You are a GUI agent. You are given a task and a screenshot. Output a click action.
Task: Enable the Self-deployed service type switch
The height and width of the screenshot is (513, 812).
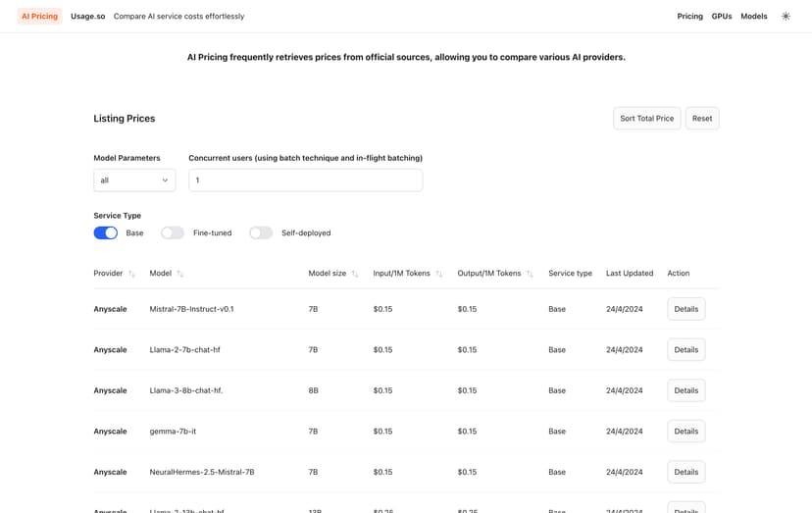(x=261, y=233)
